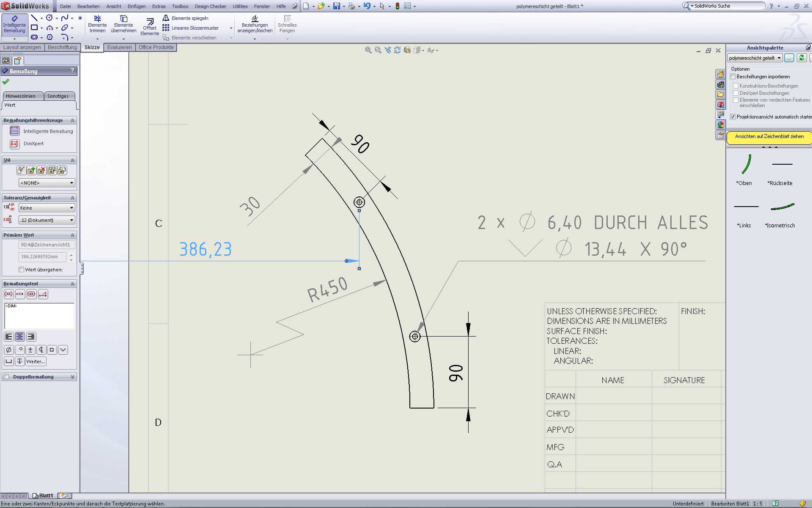Click the green checkmark to confirm Bemaßung

[x=5, y=82]
